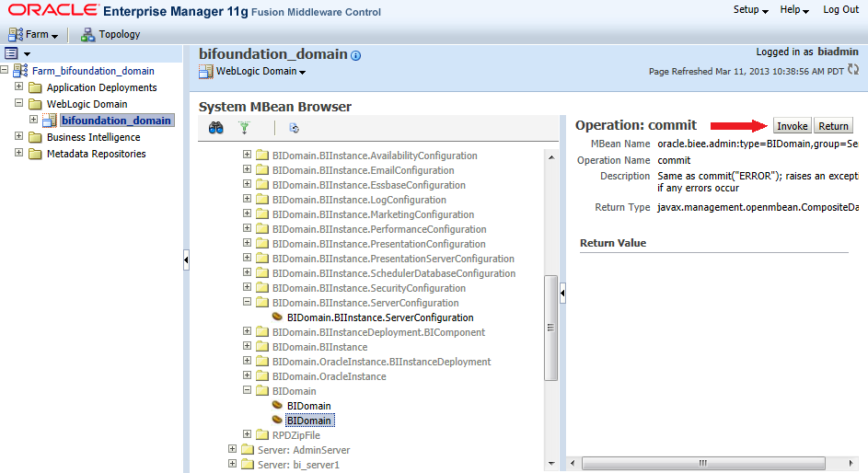The width and height of the screenshot is (868, 473).
Task: Click the highlighted BIDomain bean icon
Action: click(x=277, y=420)
